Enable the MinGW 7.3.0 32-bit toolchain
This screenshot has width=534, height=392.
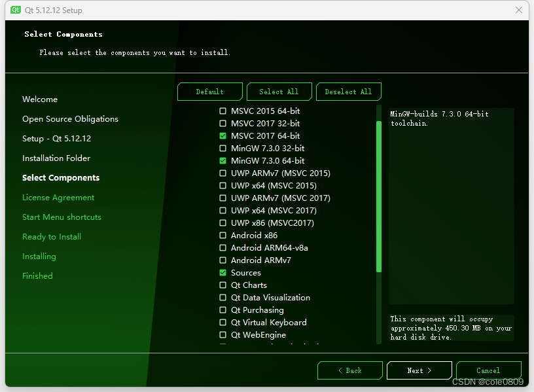click(x=222, y=148)
